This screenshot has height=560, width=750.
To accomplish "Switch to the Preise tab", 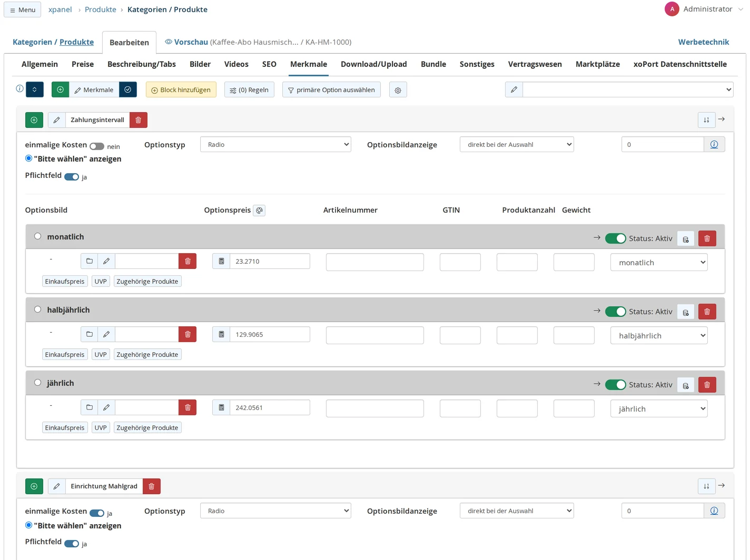I will (x=83, y=64).
